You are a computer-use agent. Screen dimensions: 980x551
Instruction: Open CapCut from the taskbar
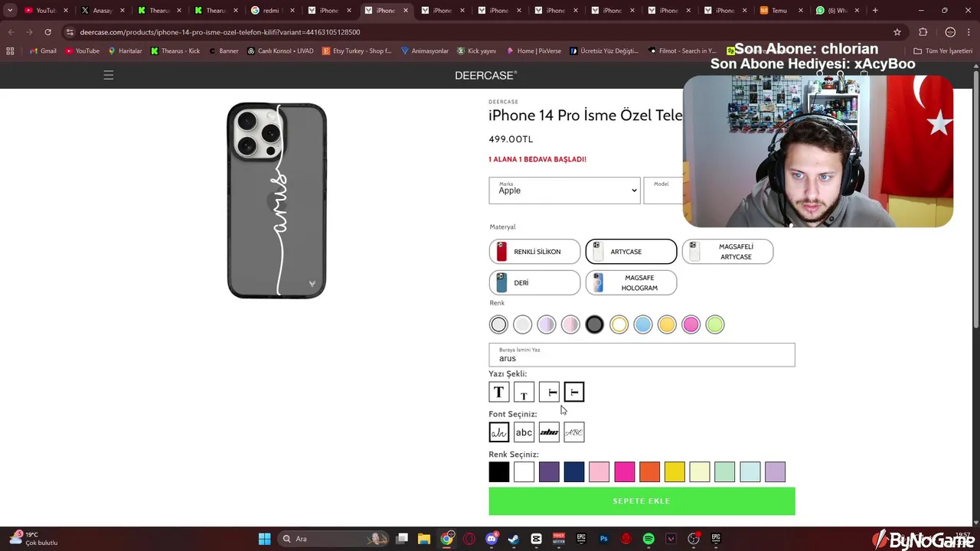pos(536,539)
